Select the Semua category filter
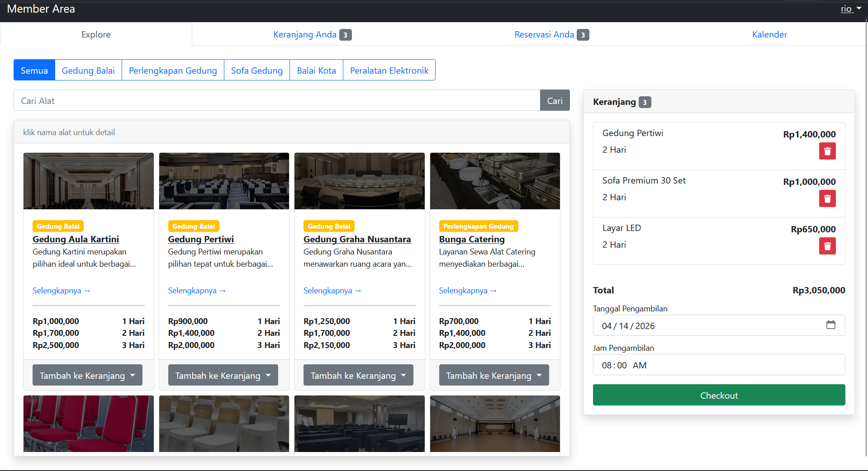Image resolution: width=868 pixels, height=471 pixels. [x=34, y=70]
